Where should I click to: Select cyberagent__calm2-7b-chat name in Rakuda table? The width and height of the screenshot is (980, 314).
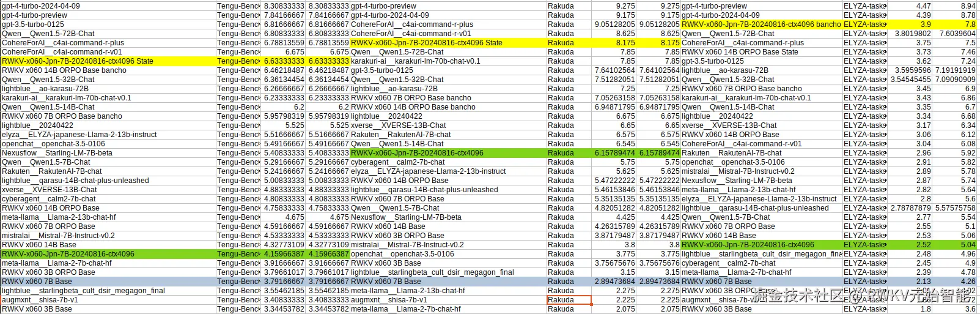(448, 162)
